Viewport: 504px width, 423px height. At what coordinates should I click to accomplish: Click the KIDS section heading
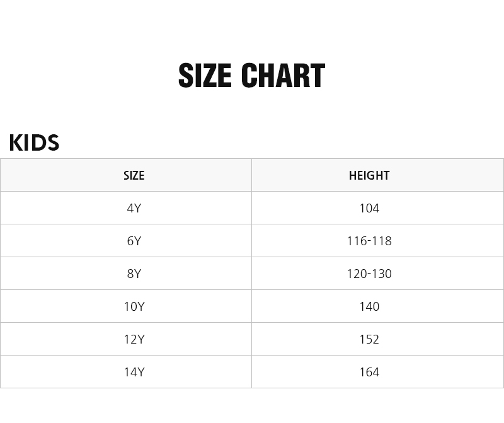tap(34, 143)
